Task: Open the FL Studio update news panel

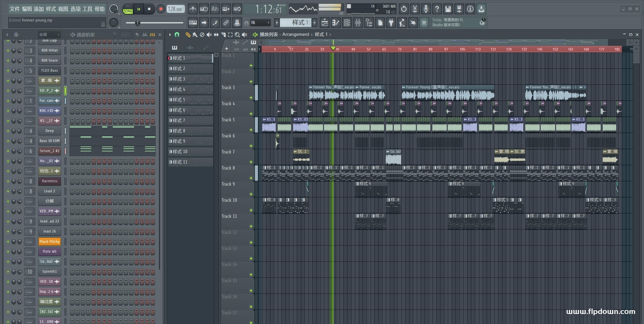Action: [x=458, y=22]
